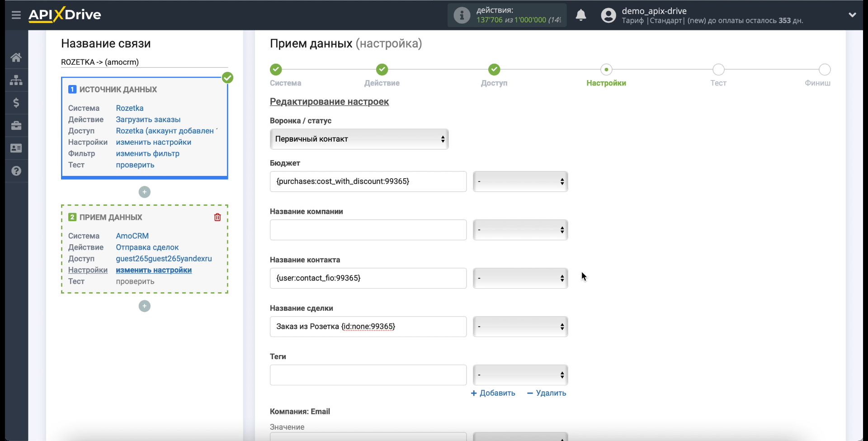Click demo_apix-drive username text
Screen dimensions: 868x441
coord(654,11)
